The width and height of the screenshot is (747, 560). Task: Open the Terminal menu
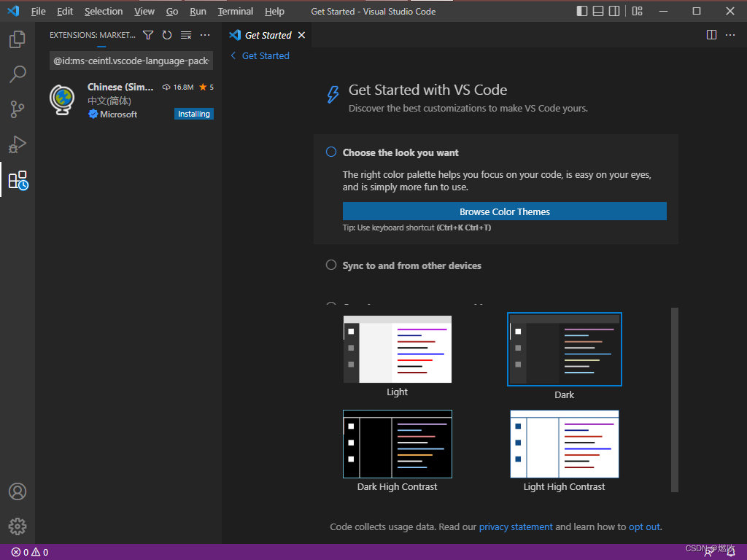[236, 11]
